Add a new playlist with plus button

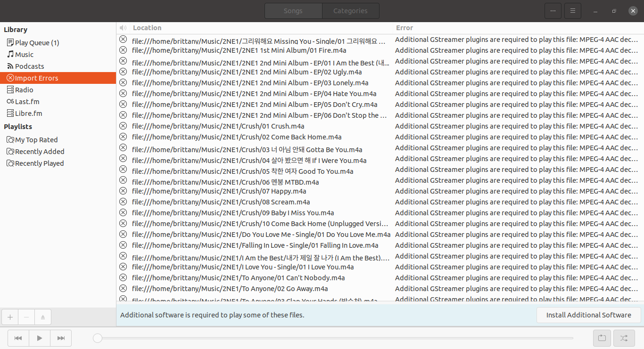click(10, 317)
